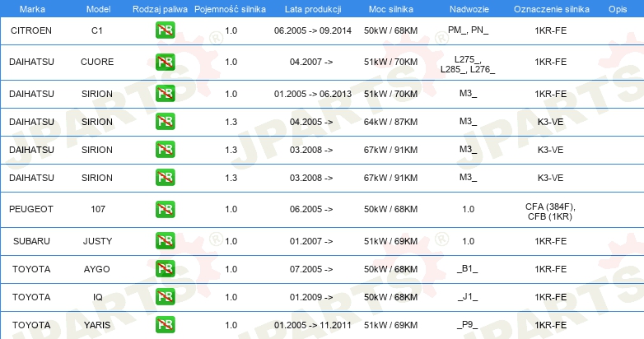The height and width of the screenshot is (339, 644).
Task: Click the Moc silnika column header
Action: [391, 9]
